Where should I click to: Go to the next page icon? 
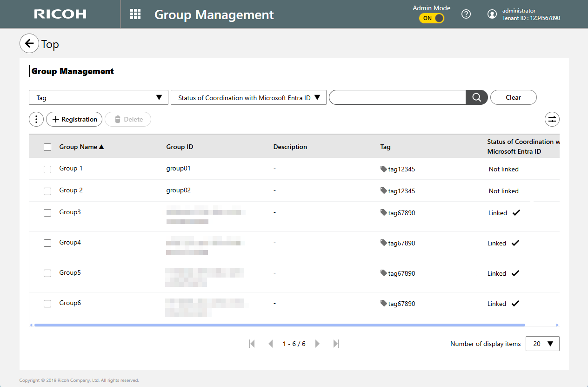(x=317, y=344)
